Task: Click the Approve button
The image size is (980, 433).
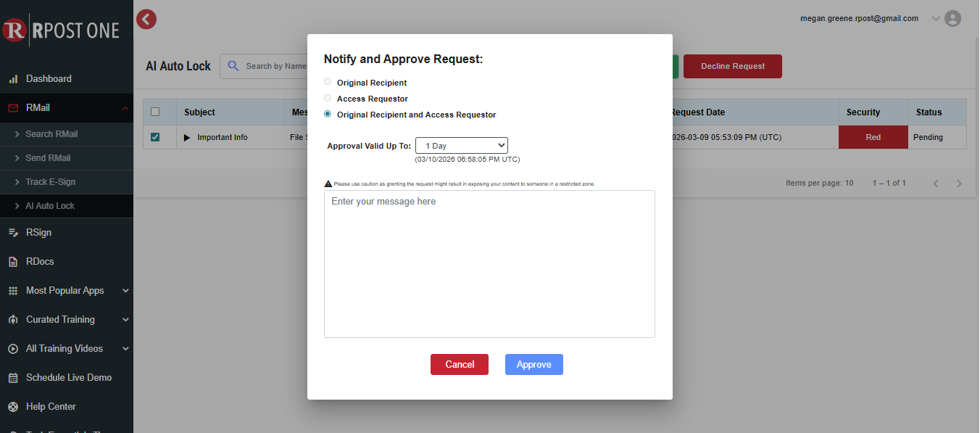Action: point(534,364)
